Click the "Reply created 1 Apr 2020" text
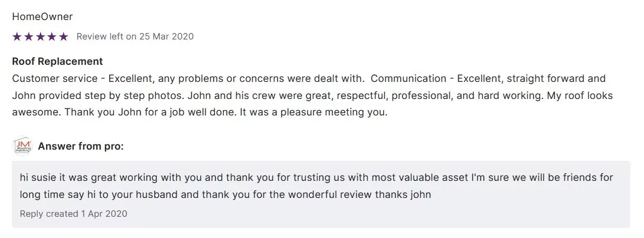The height and width of the screenshot is (238, 644). pos(73,213)
